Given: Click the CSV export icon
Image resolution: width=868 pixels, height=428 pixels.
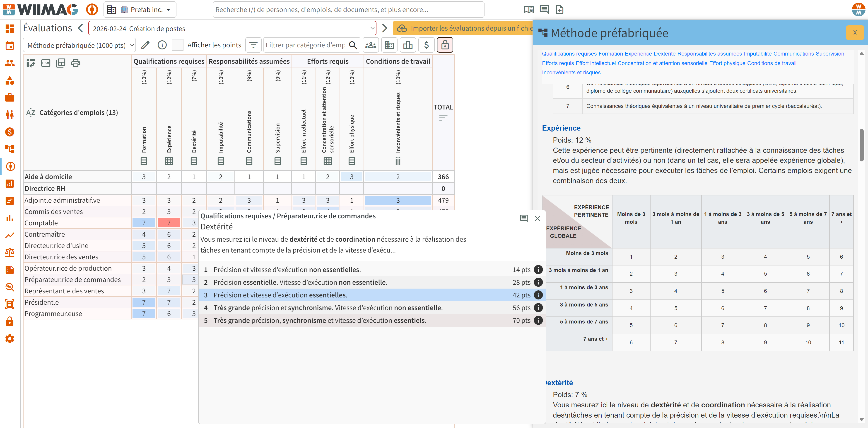Looking at the screenshot, I should (46, 63).
